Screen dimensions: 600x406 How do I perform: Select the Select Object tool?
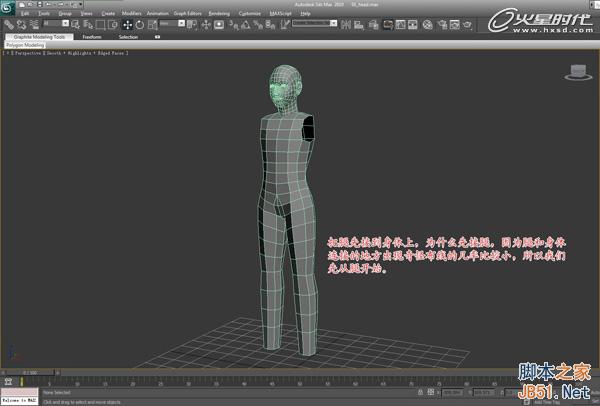75,25
